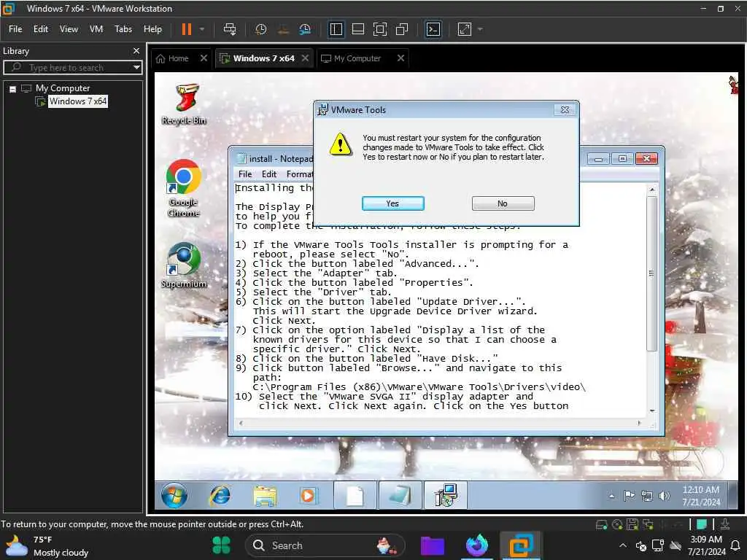Select My Computer in the library tree

63,88
